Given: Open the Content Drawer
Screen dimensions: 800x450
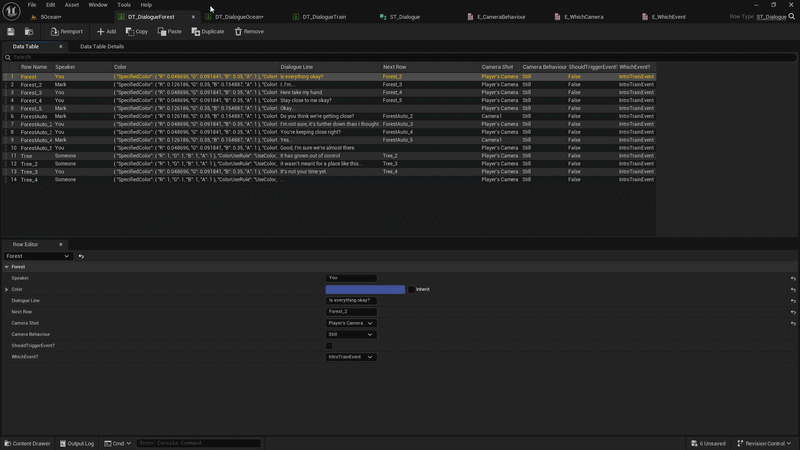Looking at the screenshot, I should (x=27, y=443).
